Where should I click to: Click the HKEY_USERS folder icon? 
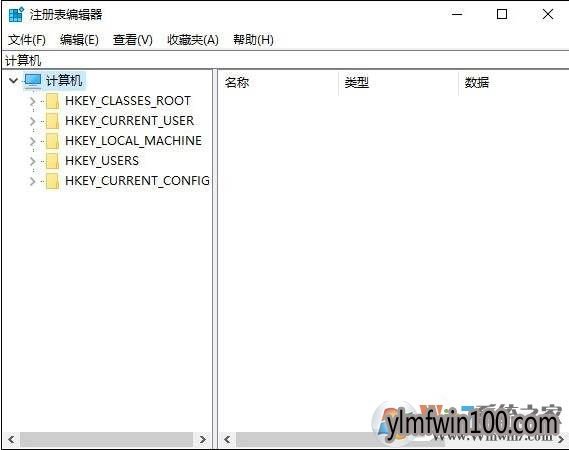(52, 161)
